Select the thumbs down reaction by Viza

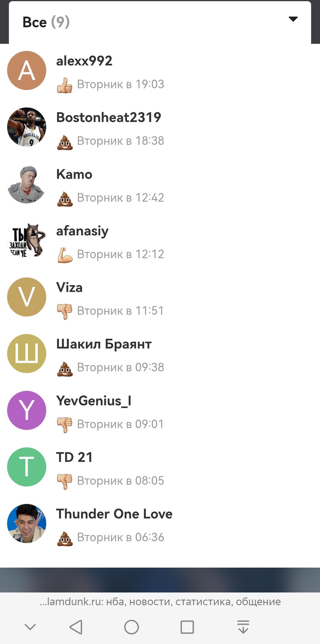(x=65, y=311)
